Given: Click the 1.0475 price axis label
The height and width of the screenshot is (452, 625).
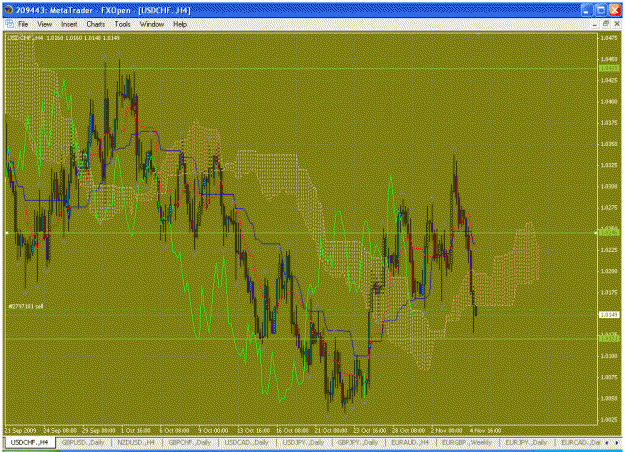Looking at the screenshot, I should point(609,38).
